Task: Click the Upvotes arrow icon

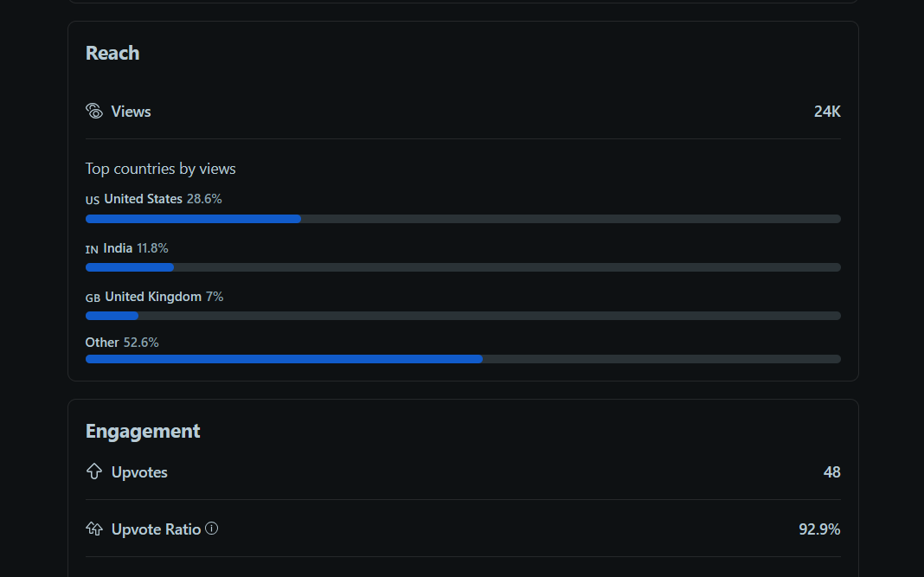Action: pos(94,471)
